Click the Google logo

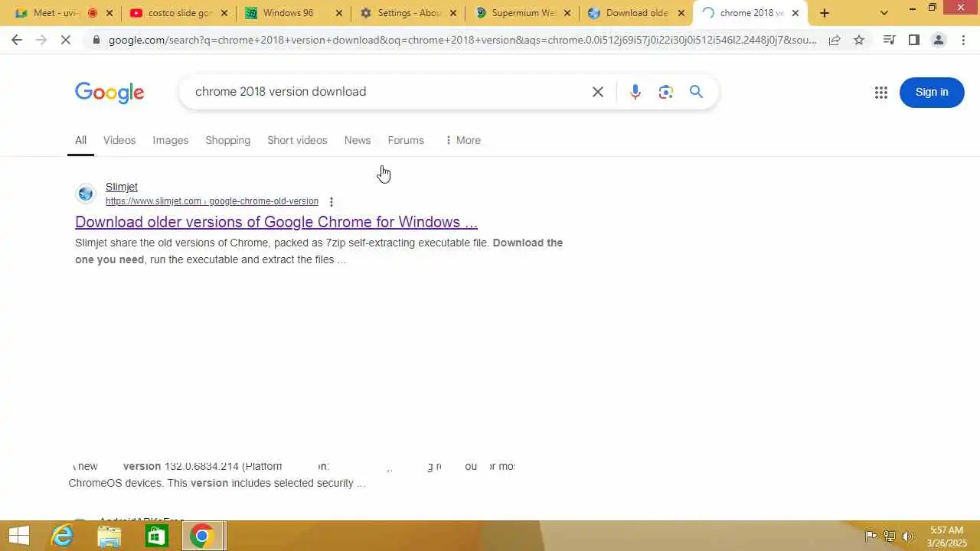[109, 92]
